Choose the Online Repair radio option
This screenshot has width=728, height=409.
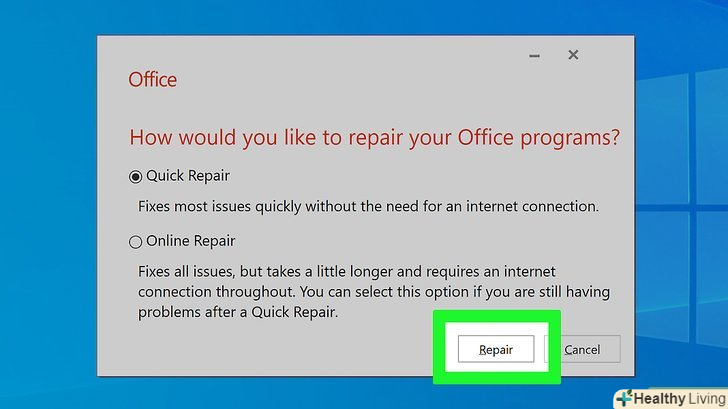coord(136,241)
